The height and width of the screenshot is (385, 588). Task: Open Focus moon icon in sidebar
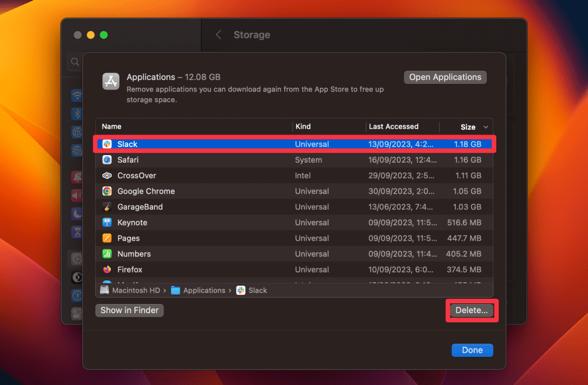[77, 214]
